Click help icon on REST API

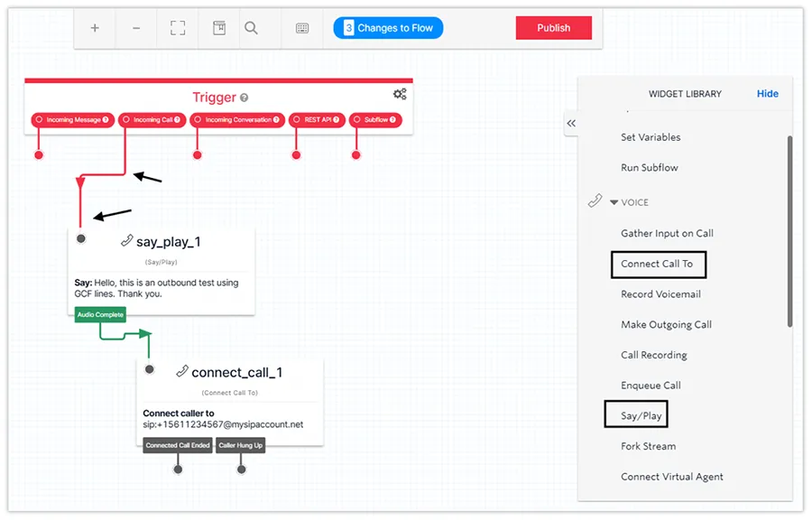(337, 120)
